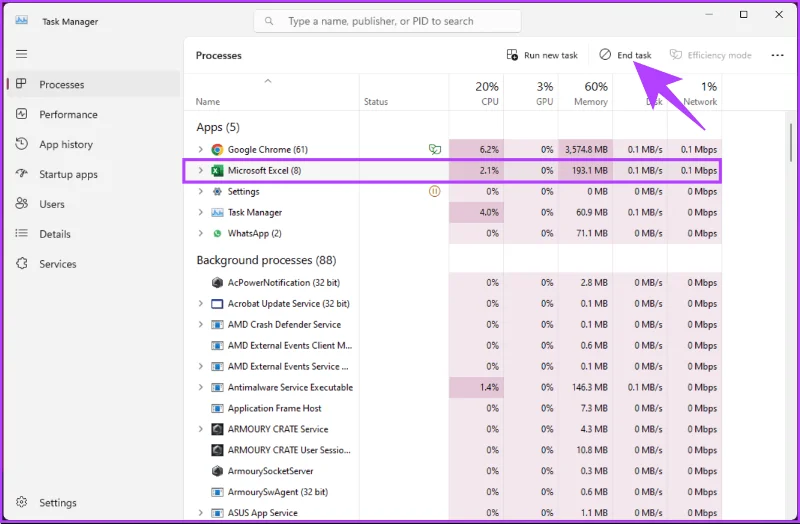Viewport: 800px width, 524px height.
Task: Select the 'Background processes (88)' header
Action: pos(266,260)
